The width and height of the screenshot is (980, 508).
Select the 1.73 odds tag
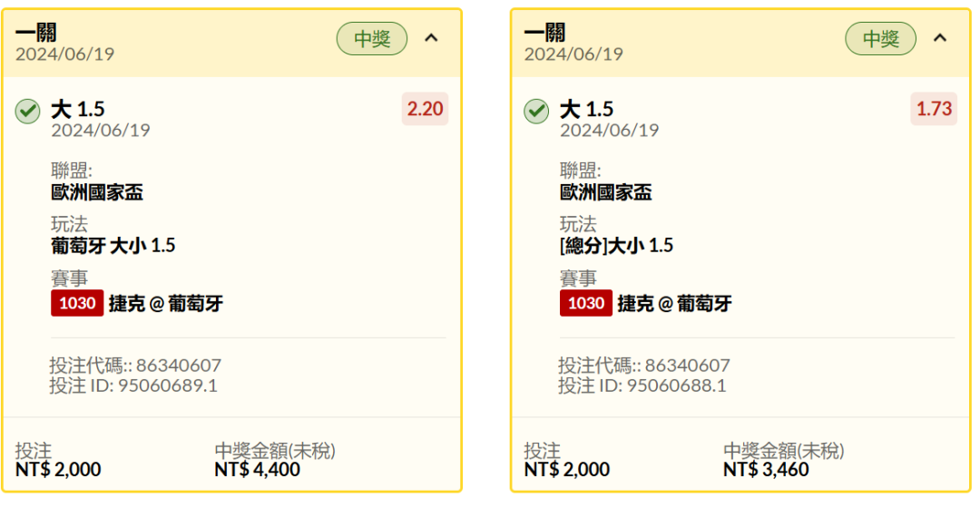click(x=934, y=109)
